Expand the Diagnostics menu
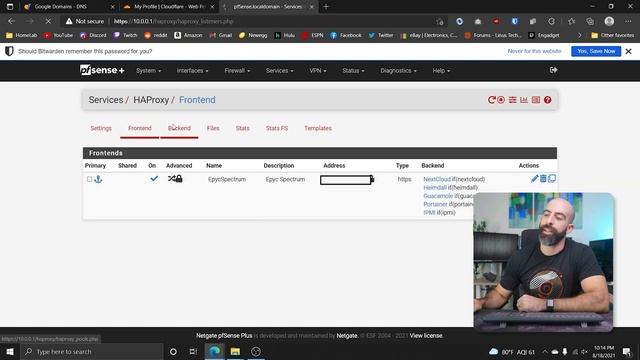The width and height of the screenshot is (640, 360). (398, 71)
